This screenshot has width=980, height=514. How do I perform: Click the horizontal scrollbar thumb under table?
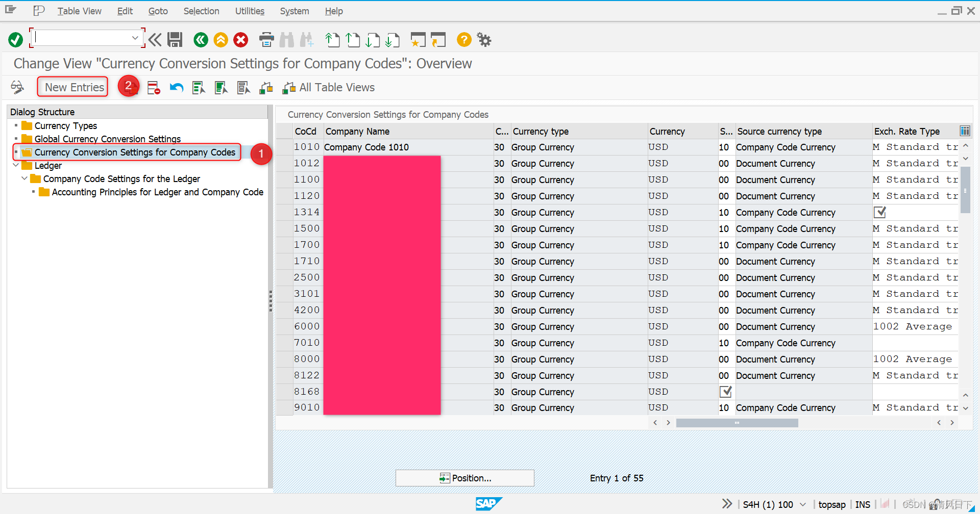(737, 423)
